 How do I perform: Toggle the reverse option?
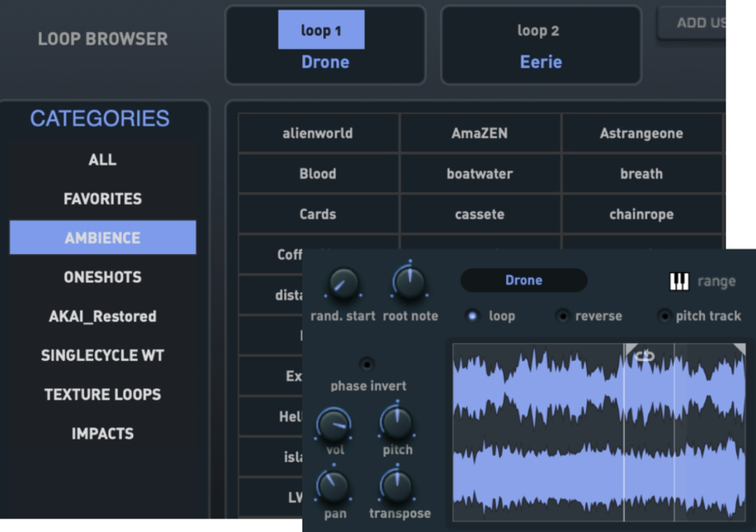coord(562,316)
